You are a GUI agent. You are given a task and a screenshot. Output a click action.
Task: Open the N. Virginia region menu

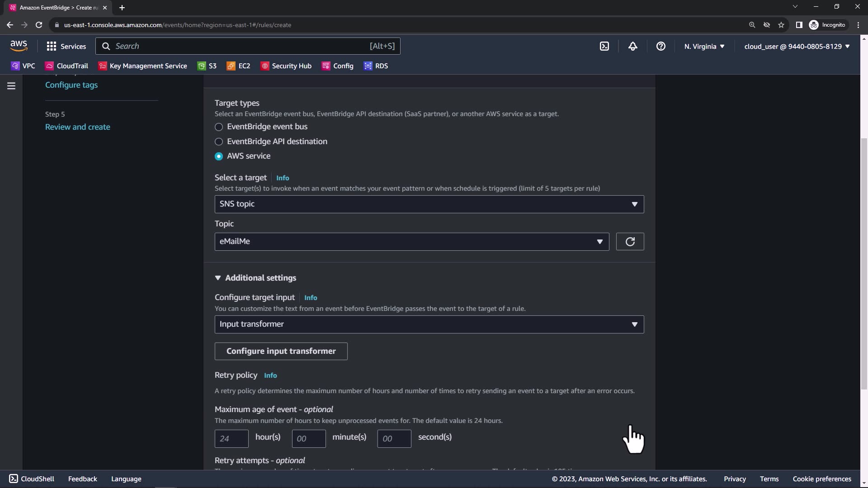(704, 46)
